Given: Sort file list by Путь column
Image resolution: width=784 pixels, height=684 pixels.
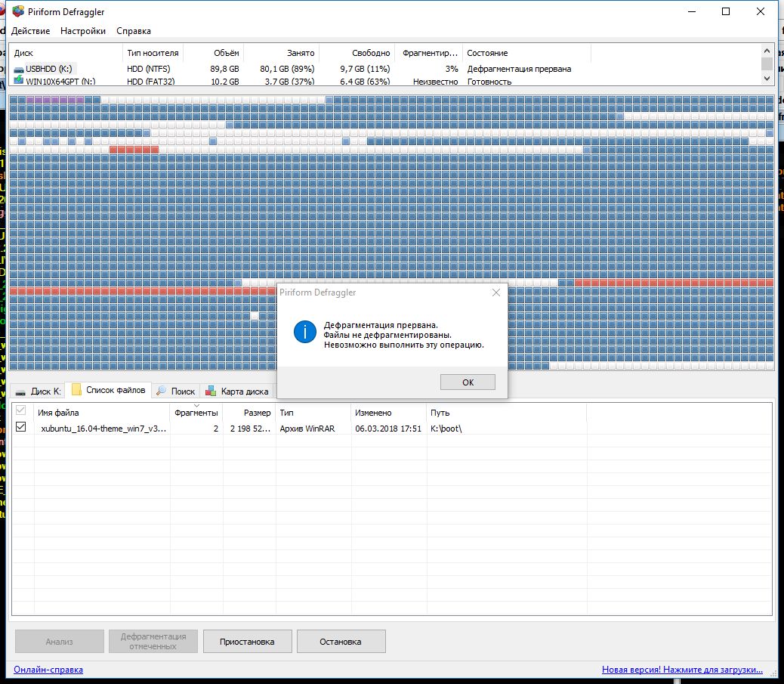Looking at the screenshot, I should click(507, 413).
